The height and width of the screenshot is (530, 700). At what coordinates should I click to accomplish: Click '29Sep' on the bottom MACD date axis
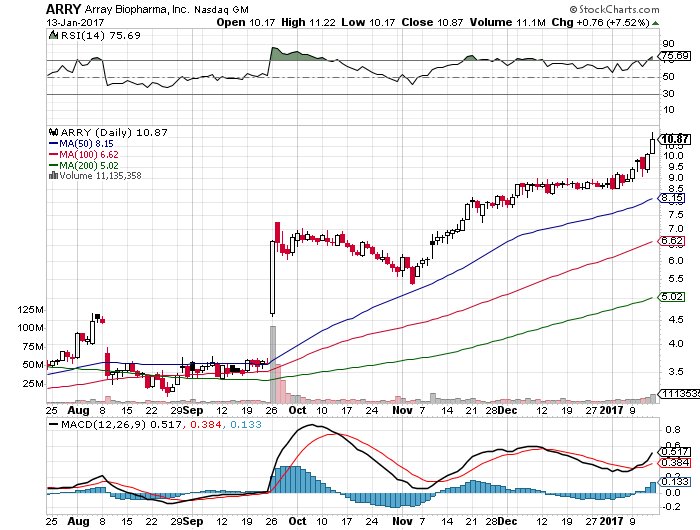187,521
